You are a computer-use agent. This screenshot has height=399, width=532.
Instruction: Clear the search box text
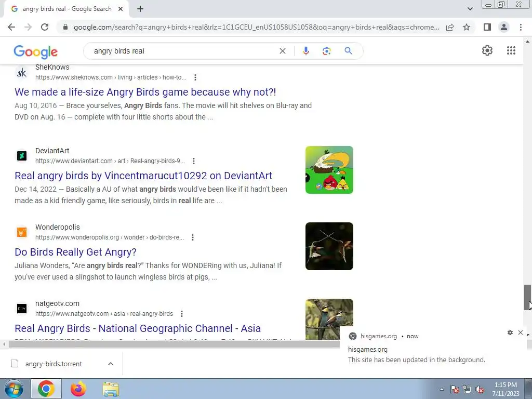[282, 51]
